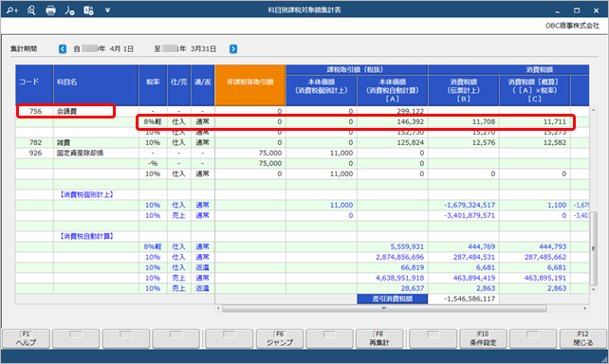Screen dimensions: 609x364
Task: Go to next period with right arrow
Action: click(233, 49)
